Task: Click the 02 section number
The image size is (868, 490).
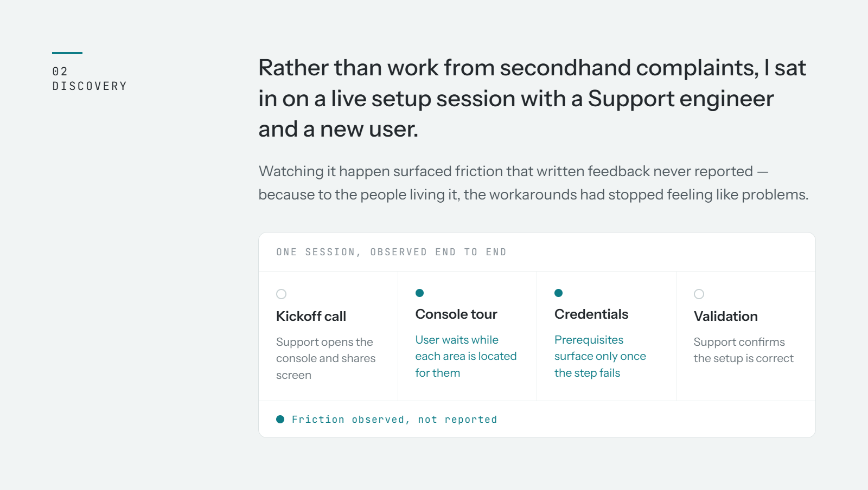Action: click(60, 72)
